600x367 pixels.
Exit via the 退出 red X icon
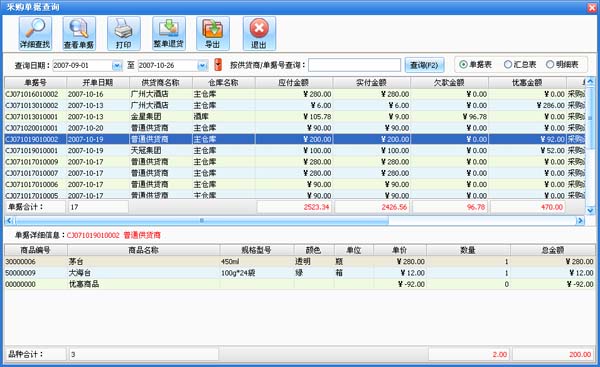coord(259,34)
